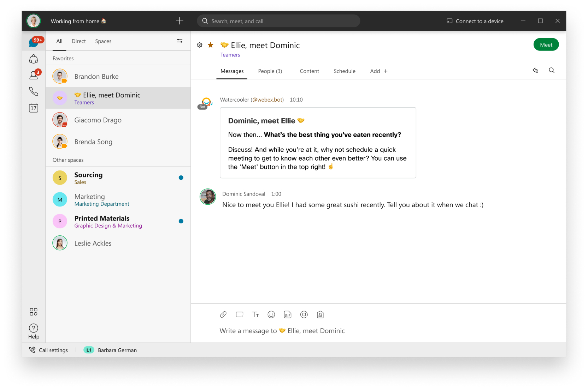Open space settings gear icon
588x390 pixels.
click(x=200, y=45)
